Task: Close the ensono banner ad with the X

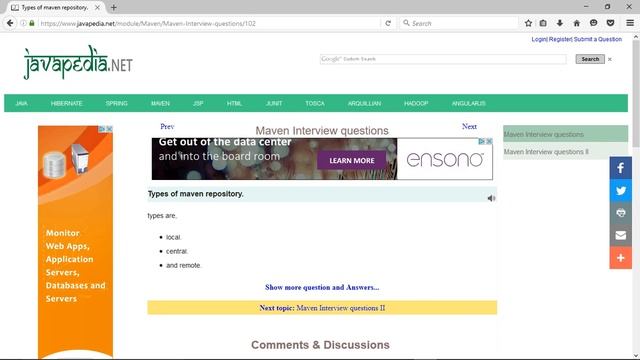Action: (x=489, y=141)
